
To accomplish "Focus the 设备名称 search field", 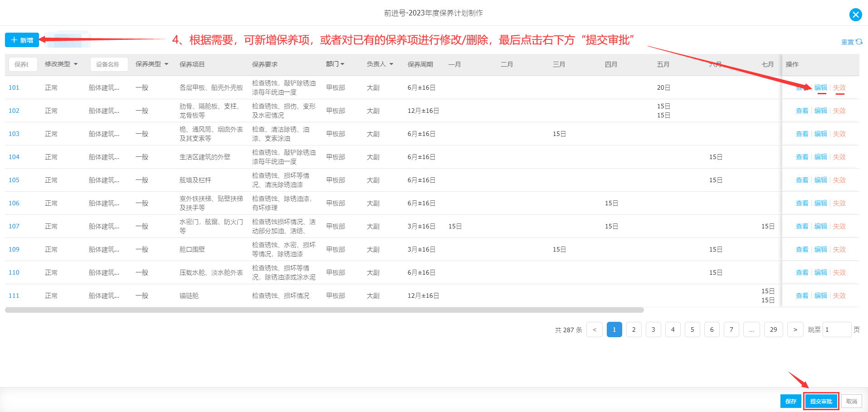I will coord(109,64).
